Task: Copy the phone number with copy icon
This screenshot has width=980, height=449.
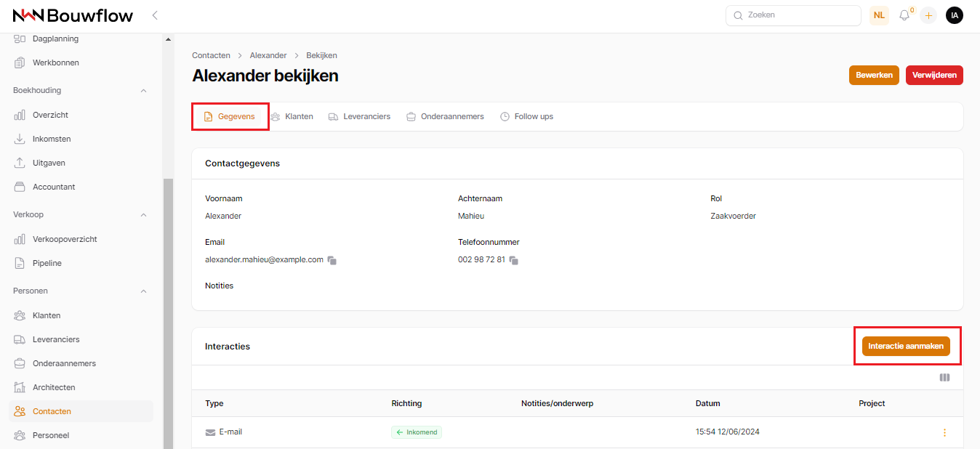Action: [513, 260]
